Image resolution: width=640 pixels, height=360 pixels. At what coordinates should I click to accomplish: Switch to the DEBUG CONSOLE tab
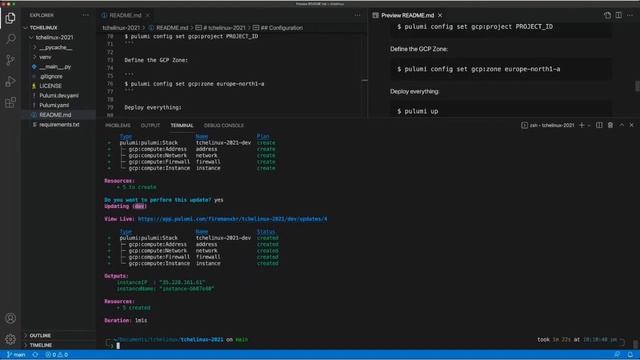click(x=224, y=125)
